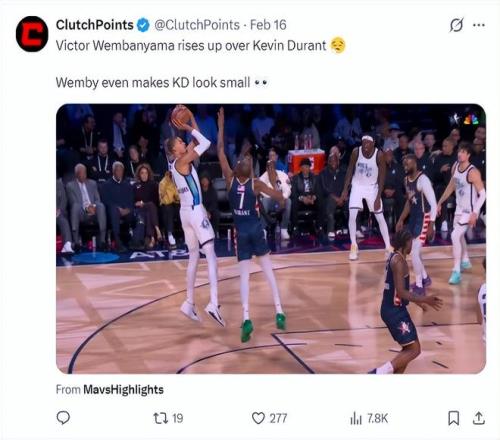The height and width of the screenshot is (440, 500).
Task: Play the Wembanyama basketball video
Action: 271,239
